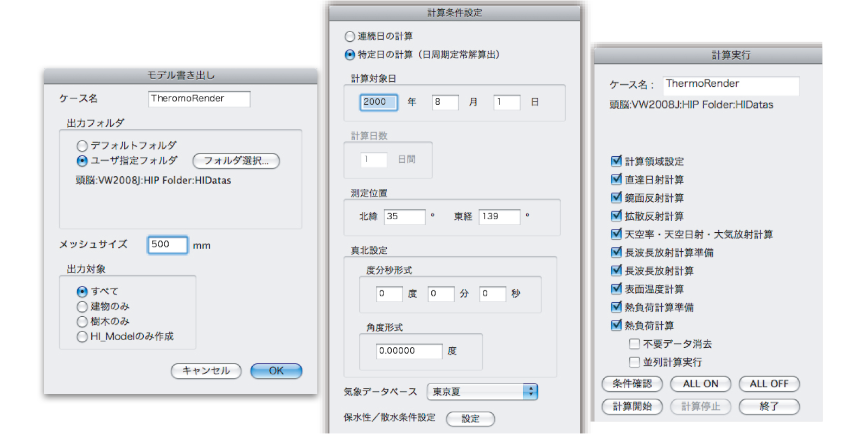
Task: Select the 樹木のみ output option
Action: pyautogui.click(x=82, y=322)
